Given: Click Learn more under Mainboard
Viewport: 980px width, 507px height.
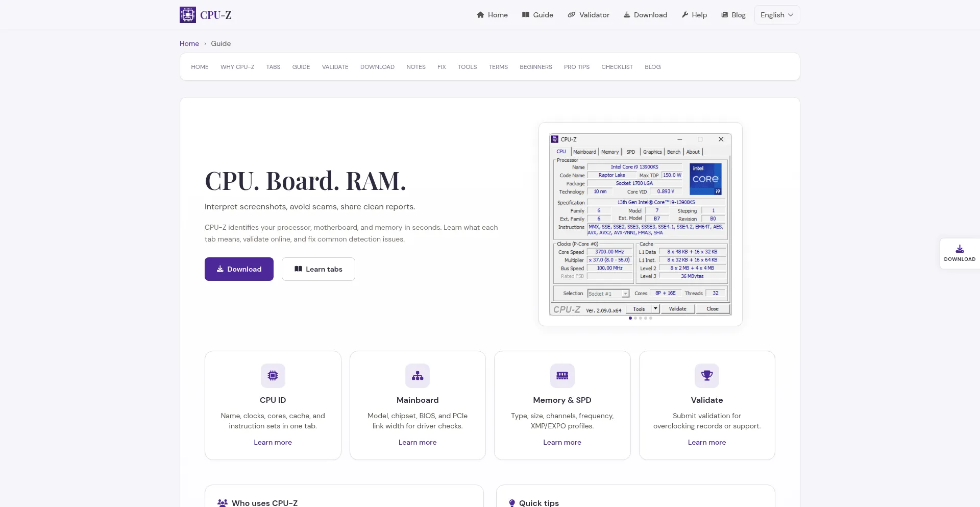Looking at the screenshot, I should tap(418, 442).
